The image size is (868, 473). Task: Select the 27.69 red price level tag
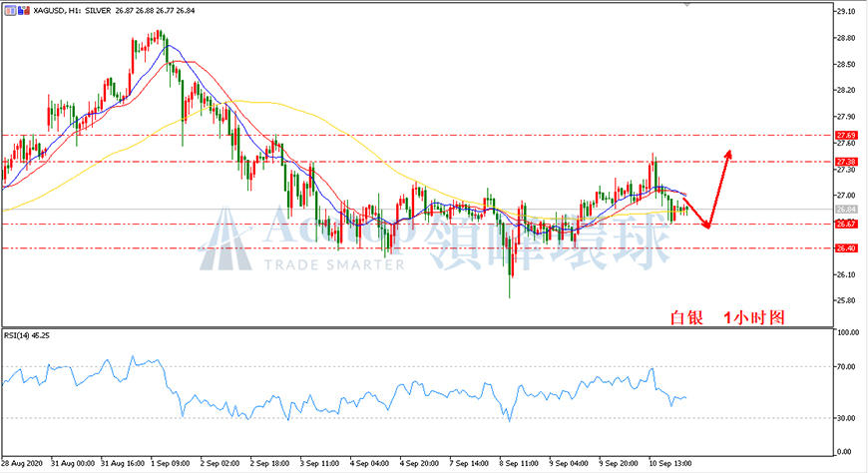[846, 135]
